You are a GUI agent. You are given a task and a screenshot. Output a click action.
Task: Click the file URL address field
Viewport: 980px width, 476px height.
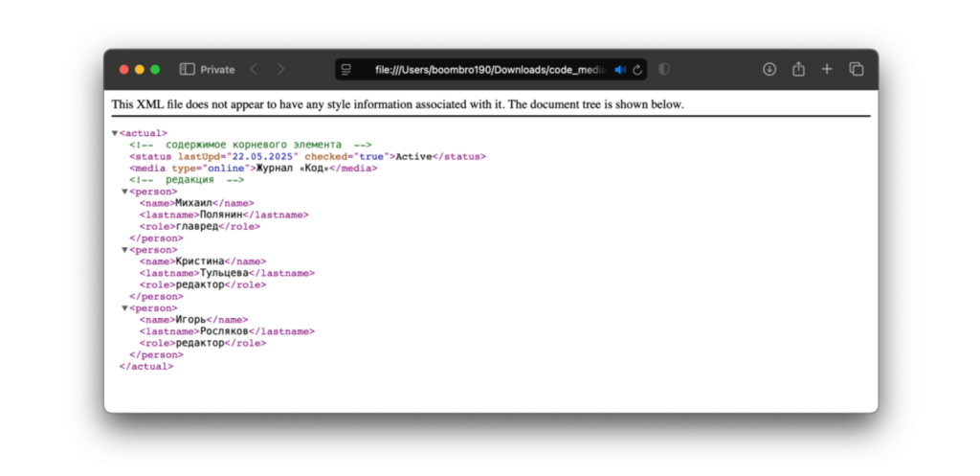(x=488, y=70)
